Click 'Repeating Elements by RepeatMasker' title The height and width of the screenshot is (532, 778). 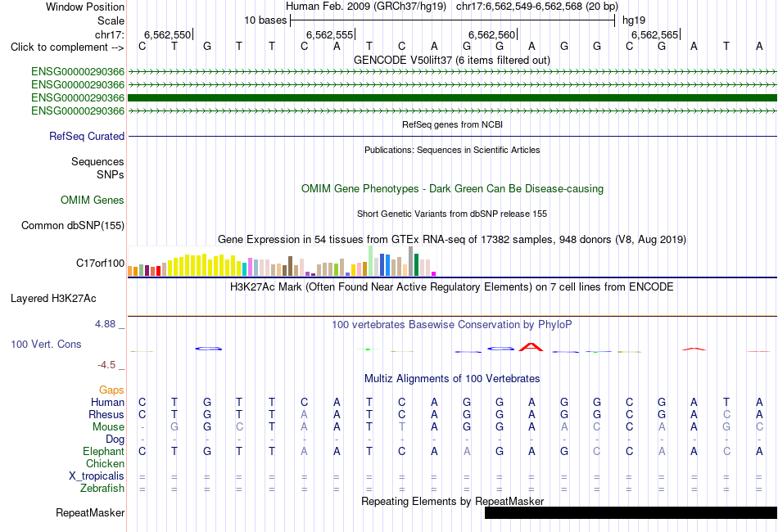click(x=452, y=501)
